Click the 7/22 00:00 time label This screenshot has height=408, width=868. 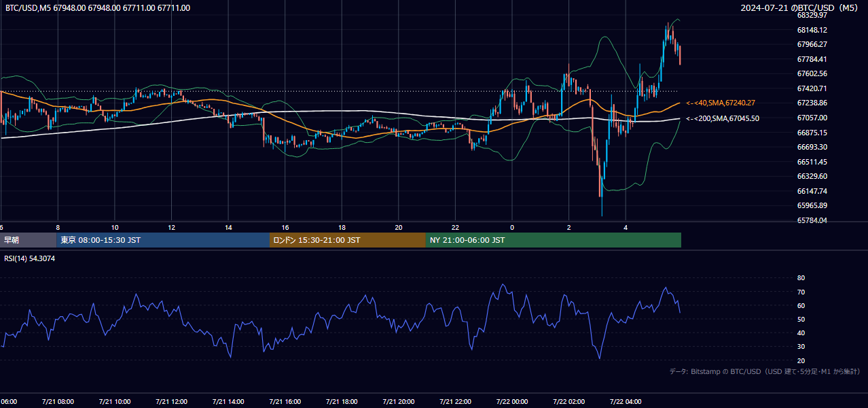click(512, 402)
